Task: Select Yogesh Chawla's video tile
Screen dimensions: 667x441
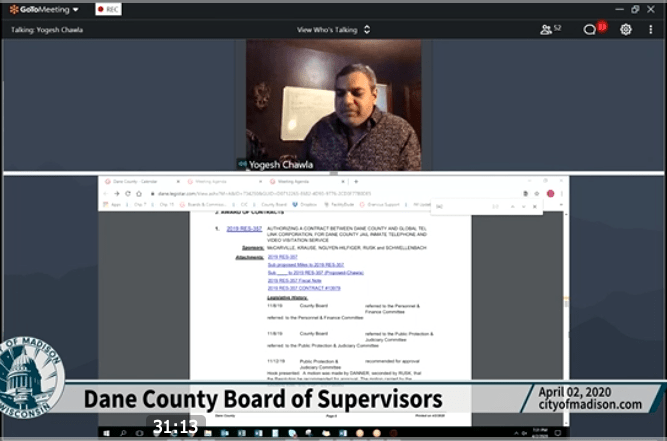Action: [x=334, y=105]
